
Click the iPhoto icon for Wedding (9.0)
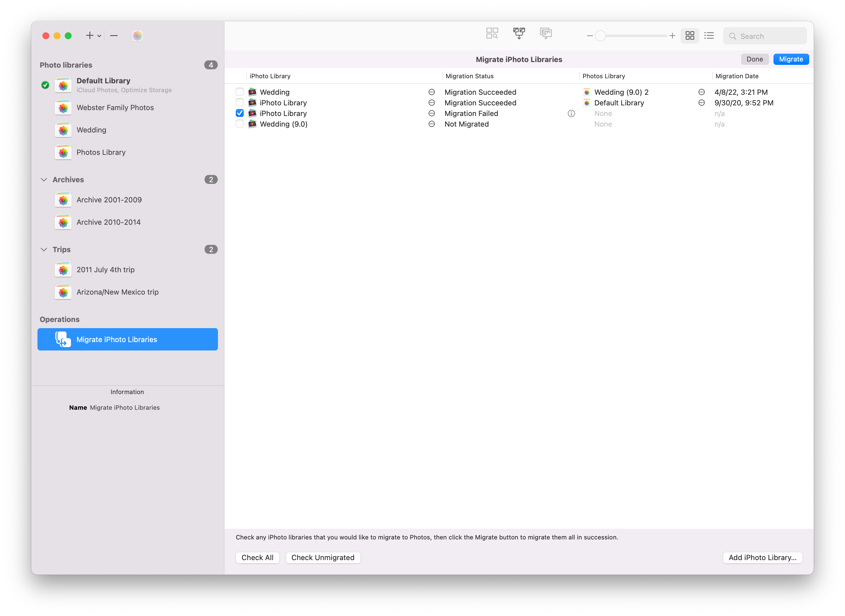[x=252, y=124]
